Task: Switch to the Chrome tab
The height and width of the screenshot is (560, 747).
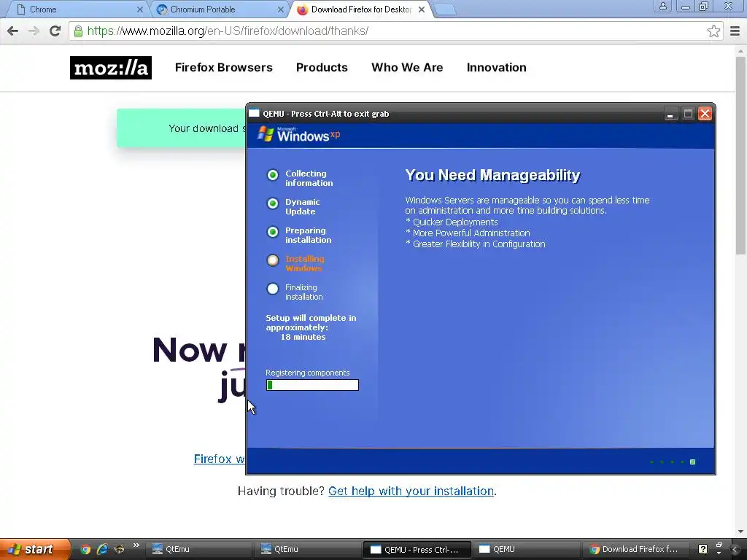Action: (x=79, y=9)
